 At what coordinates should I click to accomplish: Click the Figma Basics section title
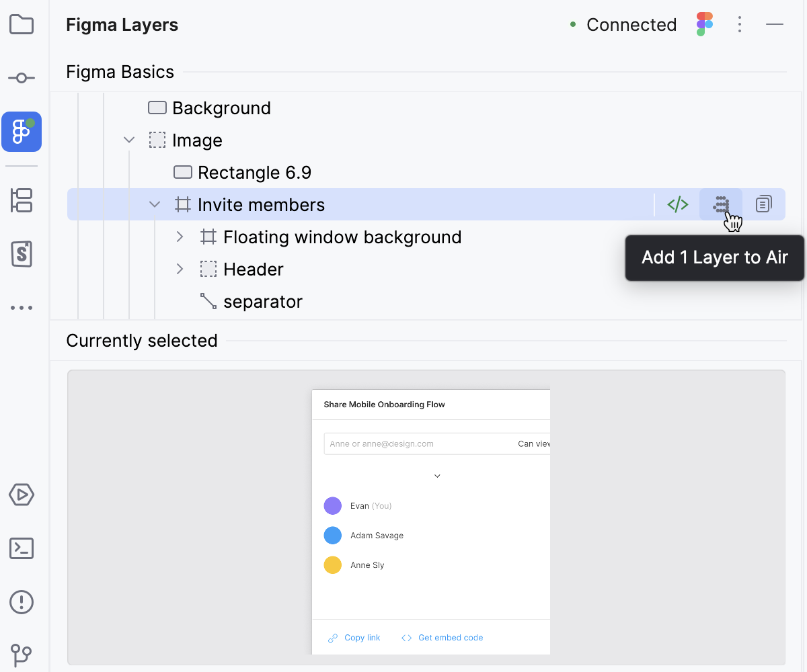click(x=120, y=72)
